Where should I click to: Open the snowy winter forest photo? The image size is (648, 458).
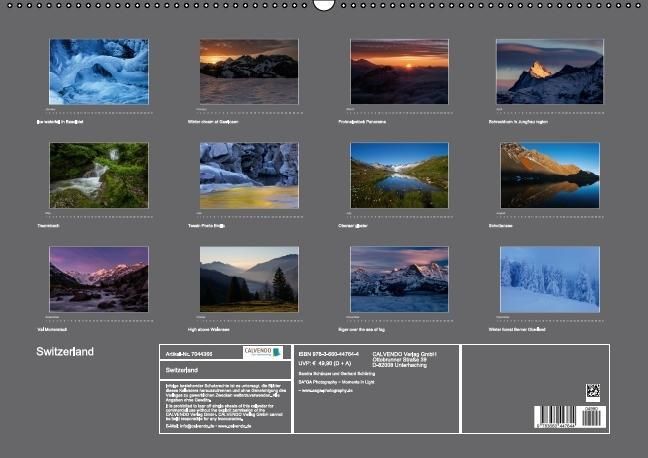[550, 279]
